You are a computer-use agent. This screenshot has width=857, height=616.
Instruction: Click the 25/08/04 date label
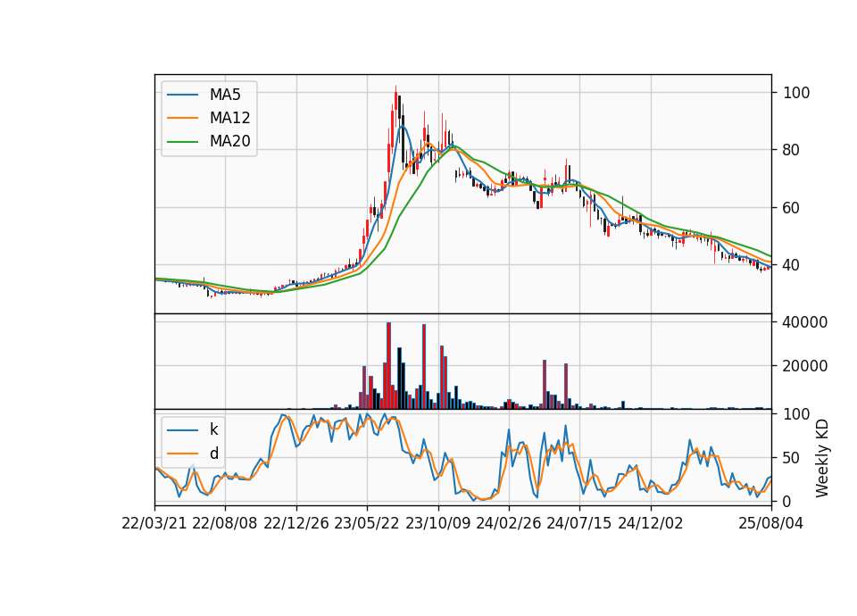pyautogui.click(x=770, y=523)
